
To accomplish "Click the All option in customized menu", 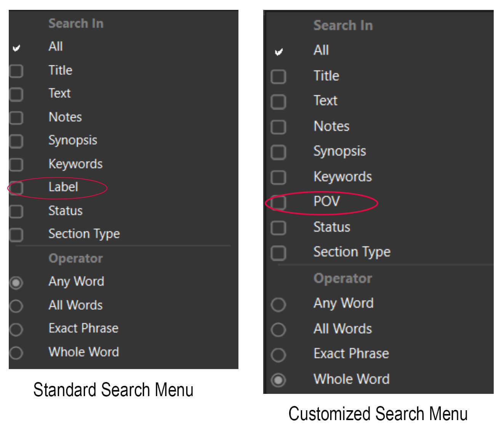I will pos(321,50).
